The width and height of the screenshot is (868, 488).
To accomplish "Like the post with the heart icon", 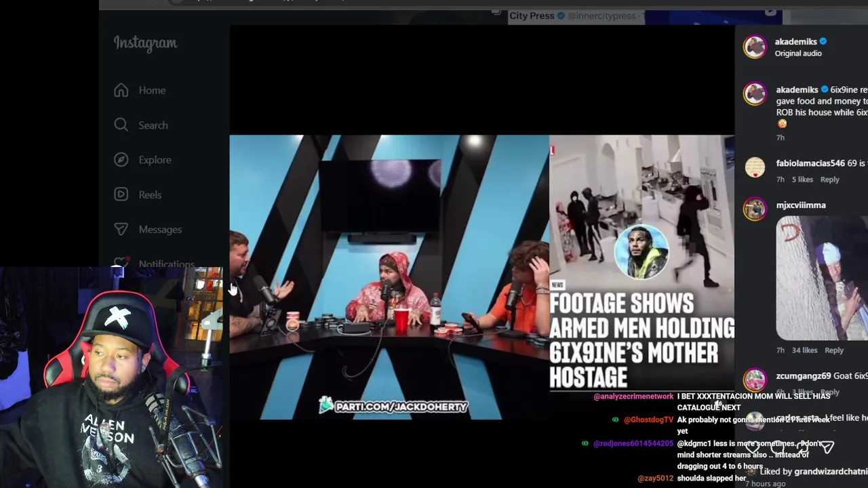I will [x=753, y=447].
